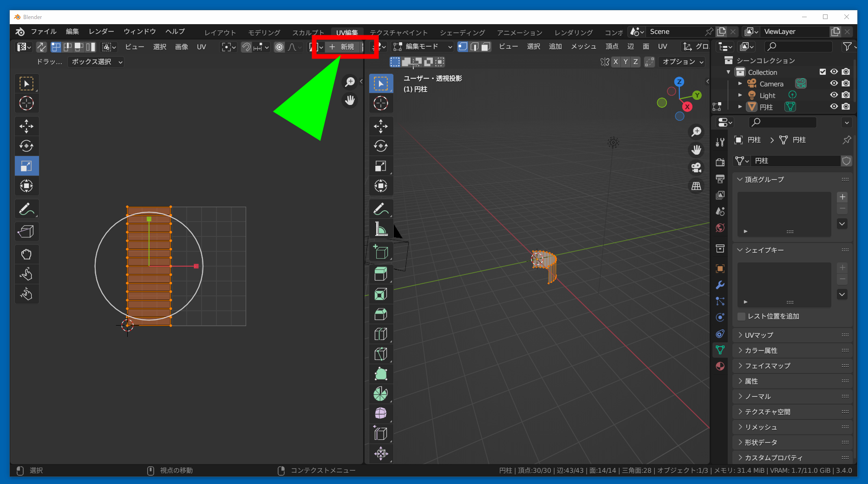Expand the UVマップ panel

759,335
